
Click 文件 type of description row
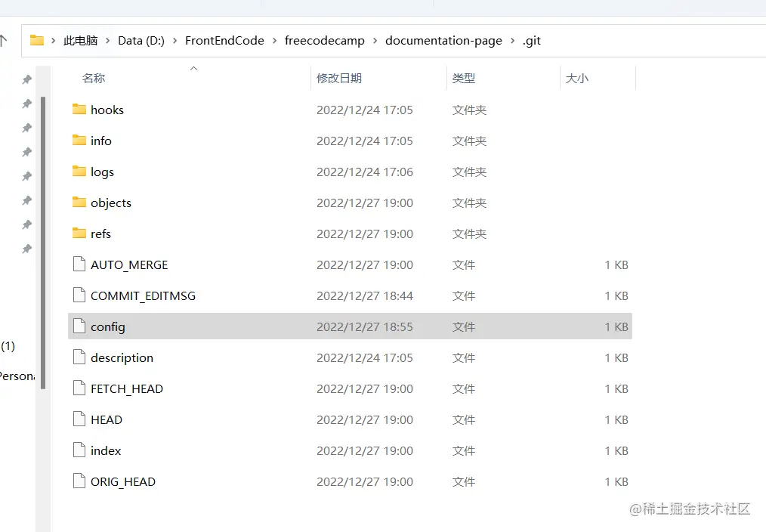(x=463, y=358)
